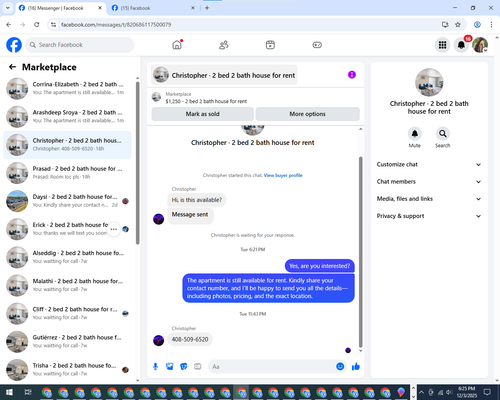Record a voice clip with microphone icon

(x=155, y=367)
